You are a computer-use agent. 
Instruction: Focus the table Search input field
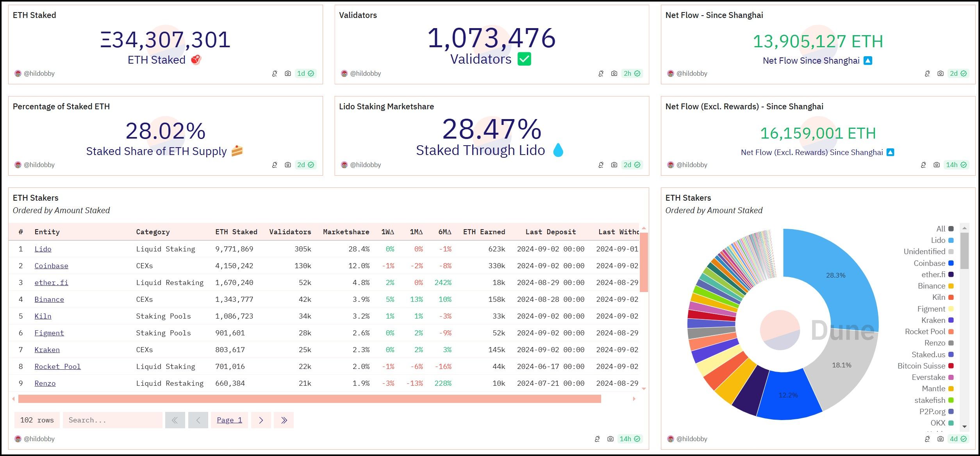coord(112,420)
